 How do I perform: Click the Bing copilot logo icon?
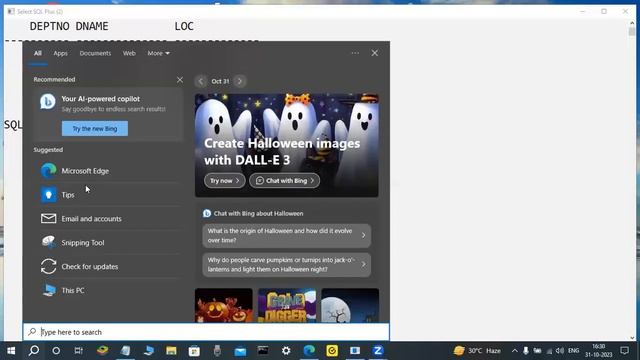point(48,101)
